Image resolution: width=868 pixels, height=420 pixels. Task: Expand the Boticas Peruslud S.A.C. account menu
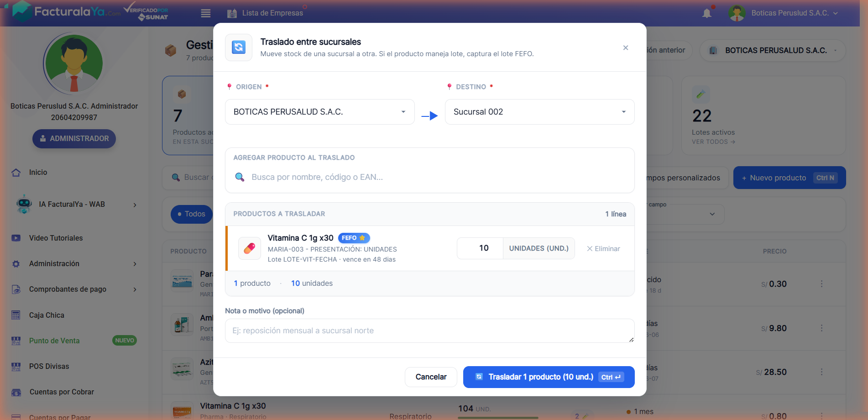(x=795, y=13)
